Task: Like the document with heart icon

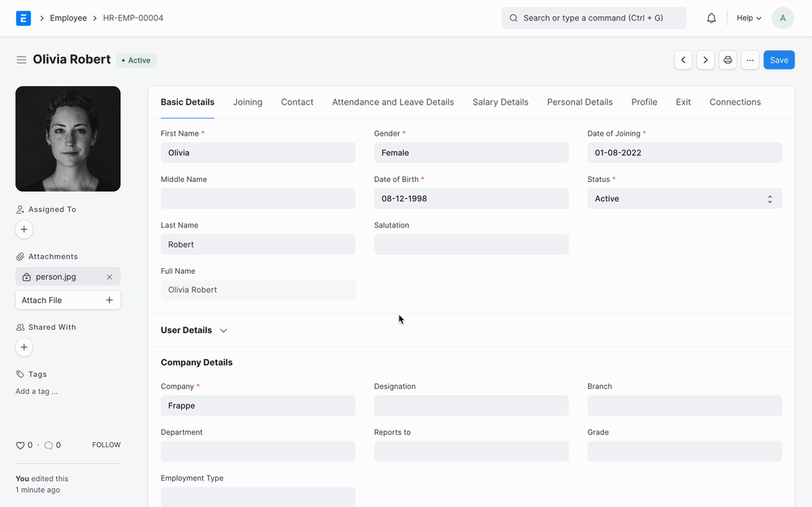Action: point(20,445)
